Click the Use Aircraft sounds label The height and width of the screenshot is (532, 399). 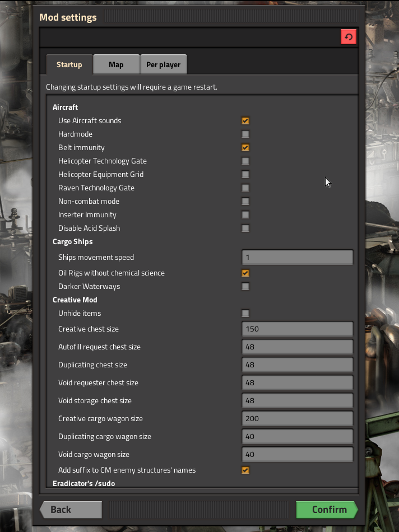tap(90, 121)
